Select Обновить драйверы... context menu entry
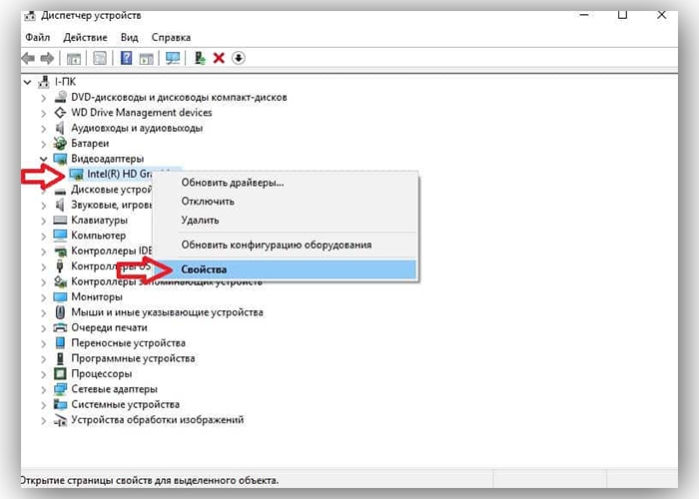Screen dimensions: 699x499 tap(232, 183)
